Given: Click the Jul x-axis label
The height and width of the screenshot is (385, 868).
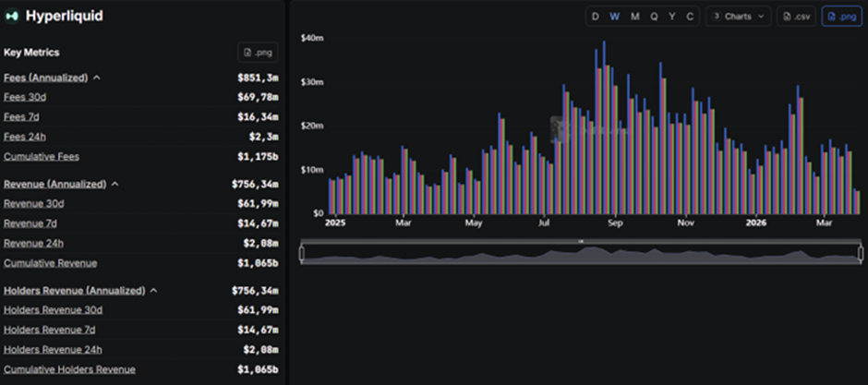Looking at the screenshot, I should point(544,223).
